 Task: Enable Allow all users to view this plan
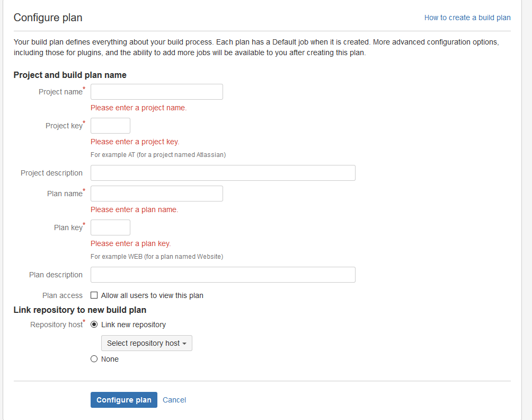tap(94, 295)
